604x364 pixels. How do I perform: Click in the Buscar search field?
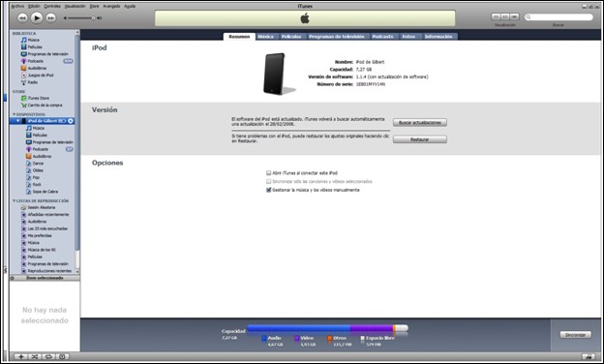point(559,17)
